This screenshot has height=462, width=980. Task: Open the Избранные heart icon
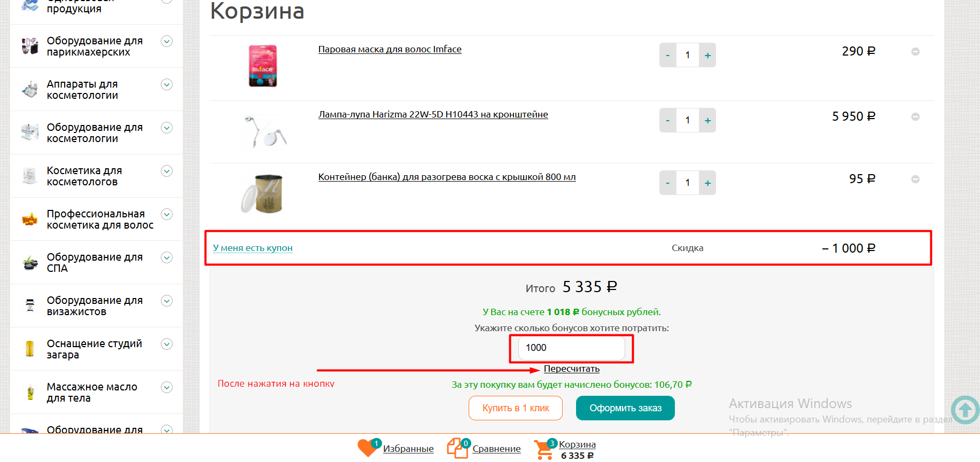[x=368, y=448]
